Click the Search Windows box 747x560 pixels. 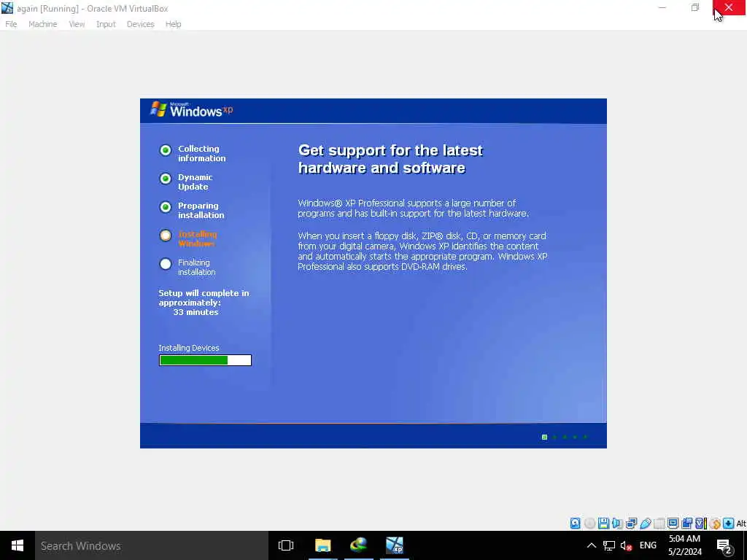point(152,545)
